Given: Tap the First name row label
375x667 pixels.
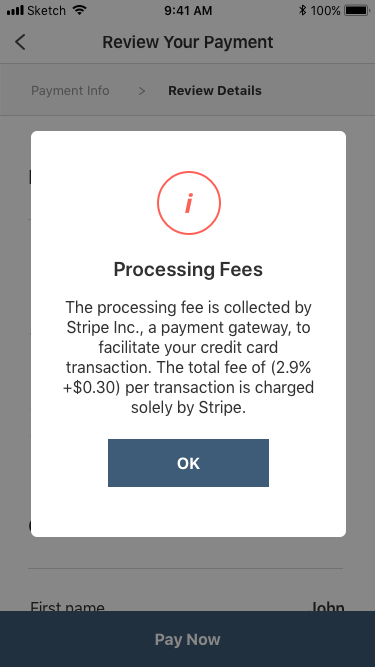Looking at the screenshot, I should click(x=68, y=606).
